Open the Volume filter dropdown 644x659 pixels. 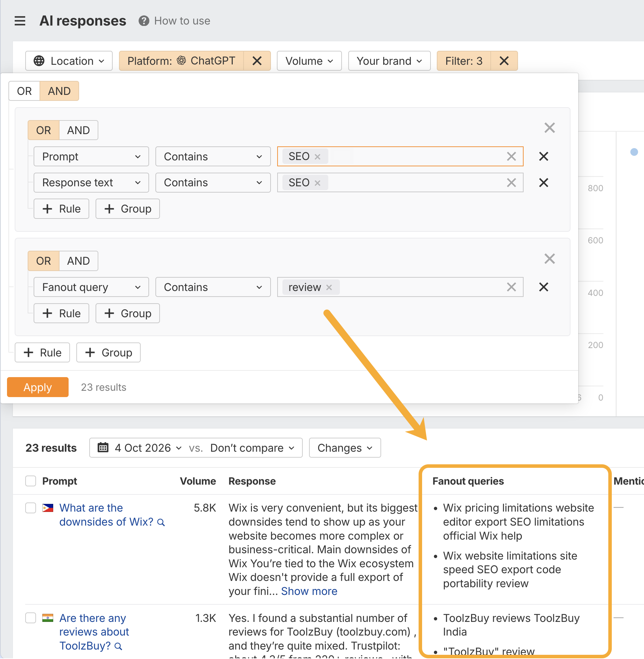point(309,61)
